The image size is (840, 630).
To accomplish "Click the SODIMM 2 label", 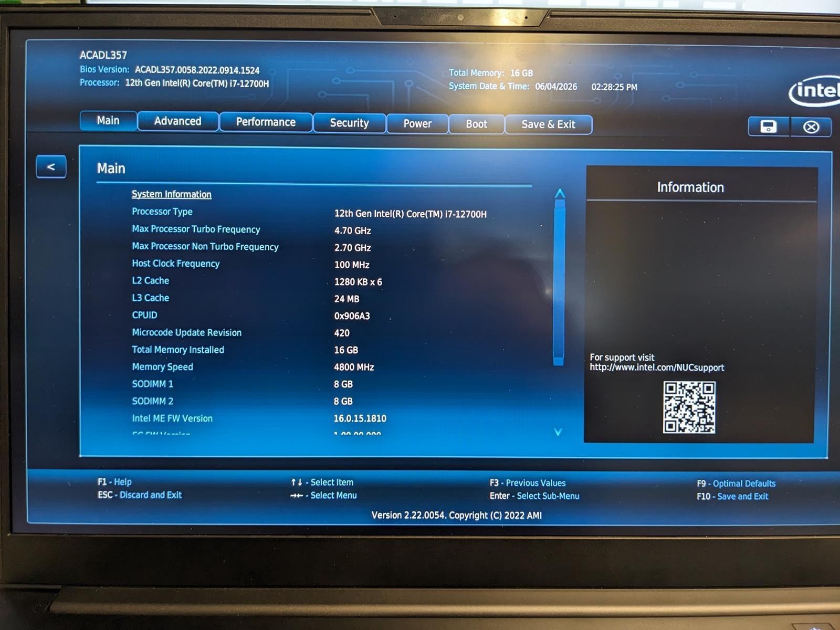I will [153, 401].
